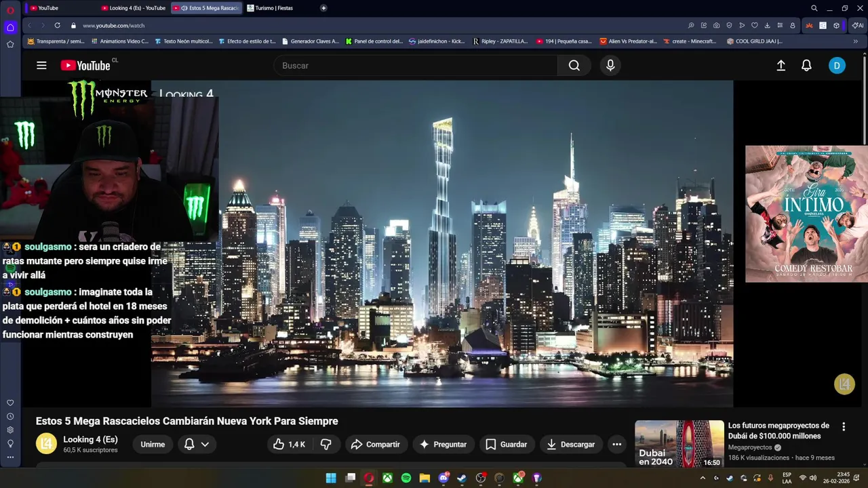868x488 pixels.
Task: Open 'create - Minecraft...' bookmark
Action: click(690, 41)
